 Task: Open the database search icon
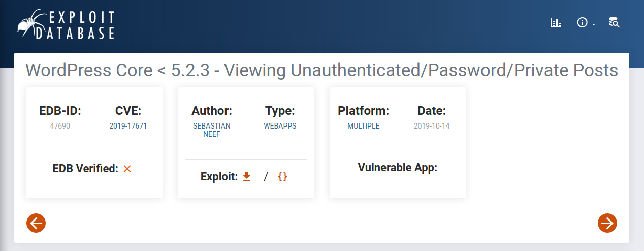(x=614, y=22)
